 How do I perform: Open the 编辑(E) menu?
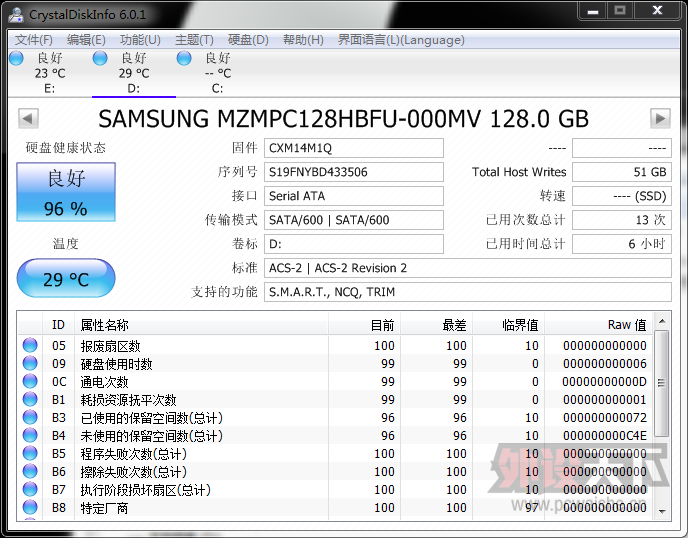86,40
